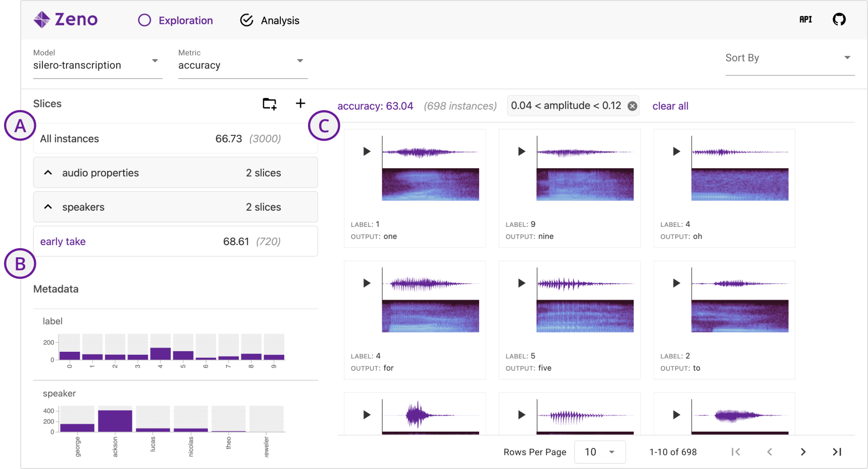Play audio for instance with output oh

point(676,151)
